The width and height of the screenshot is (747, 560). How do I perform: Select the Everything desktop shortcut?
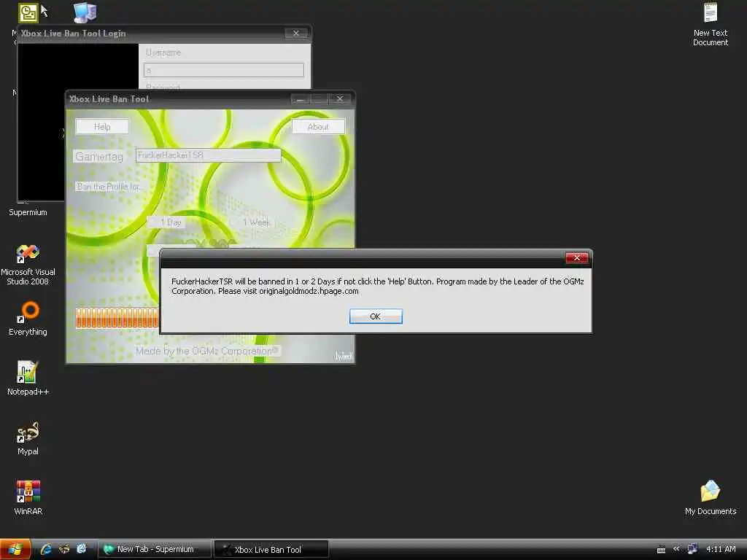point(28,319)
